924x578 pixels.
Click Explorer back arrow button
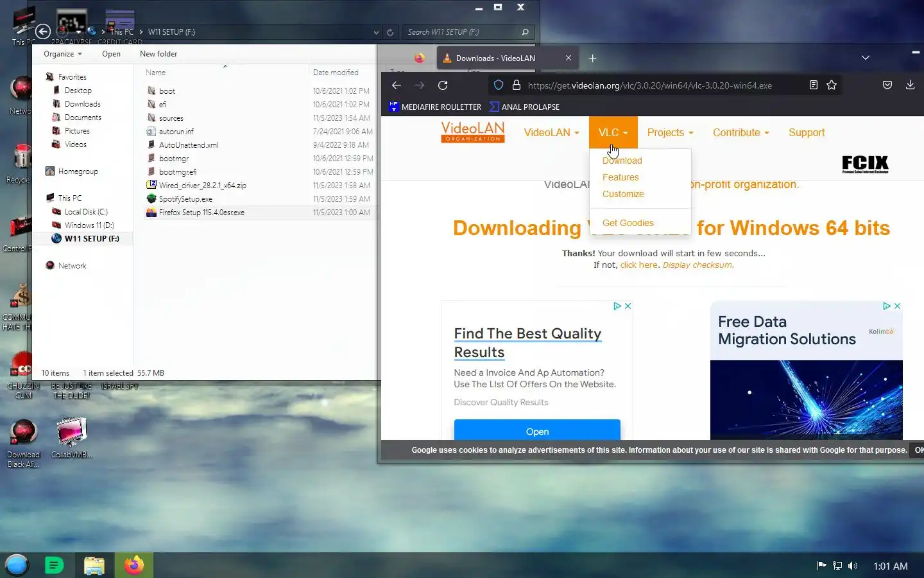43,31
